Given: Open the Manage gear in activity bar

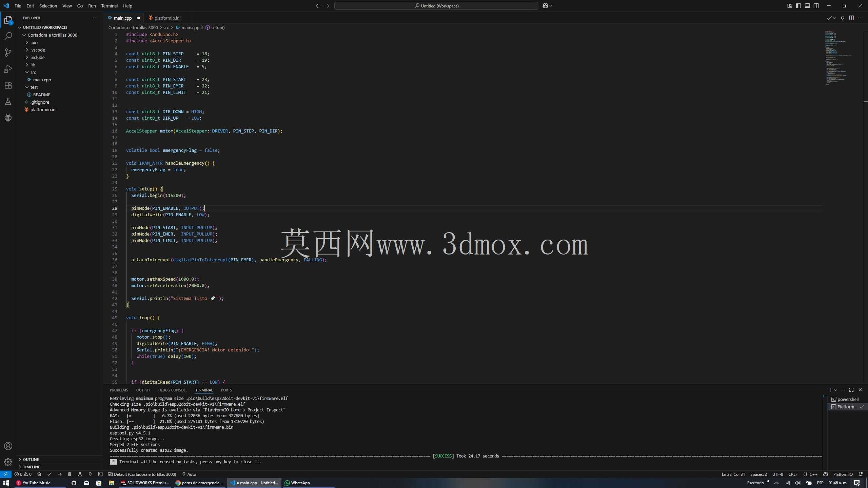Looking at the screenshot, I should point(8,462).
